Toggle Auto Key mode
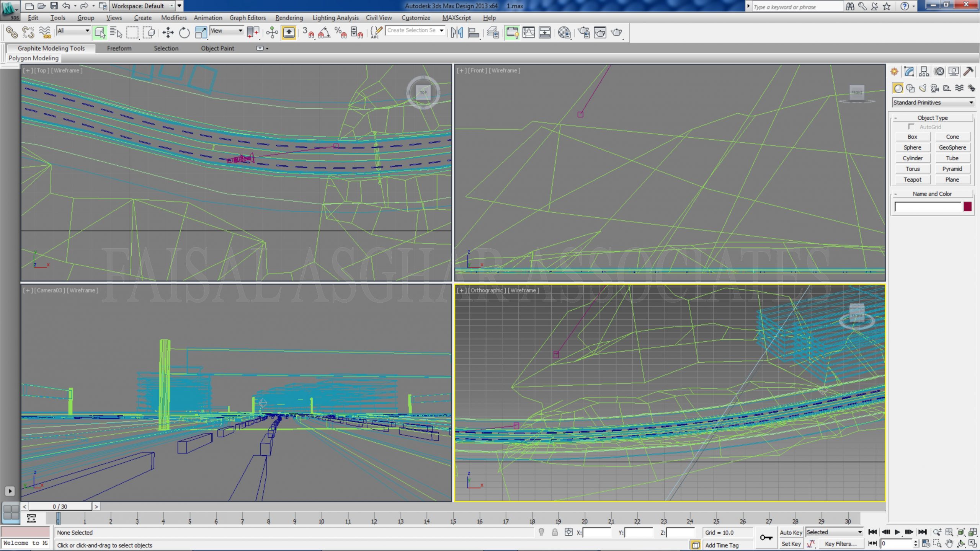 tap(791, 532)
